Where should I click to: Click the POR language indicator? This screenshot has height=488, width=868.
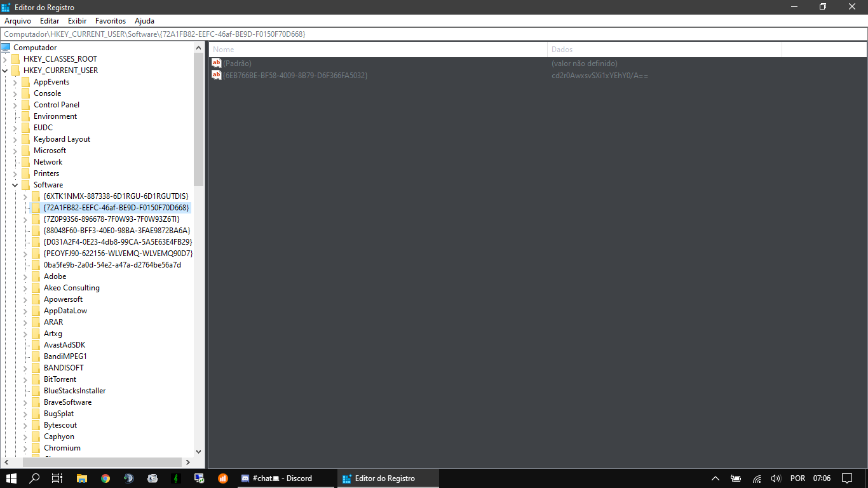797,478
